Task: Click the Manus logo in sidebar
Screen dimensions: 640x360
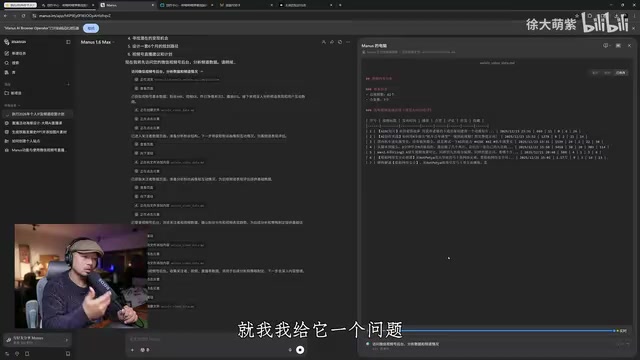Action: pos(15,42)
